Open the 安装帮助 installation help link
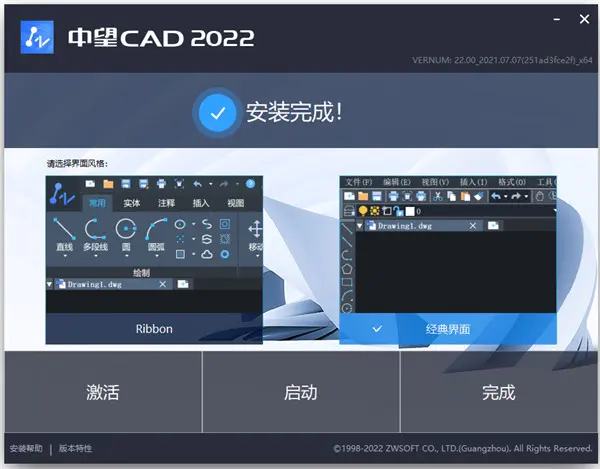The width and height of the screenshot is (600, 469). 26,448
